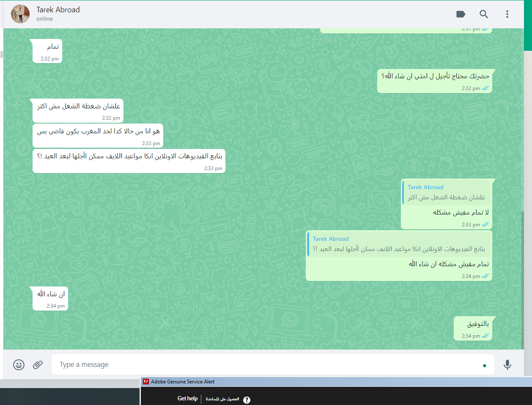Click the question-mark help icon in Adobe alert
The height and width of the screenshot is (405, 532).
(247, 400)
